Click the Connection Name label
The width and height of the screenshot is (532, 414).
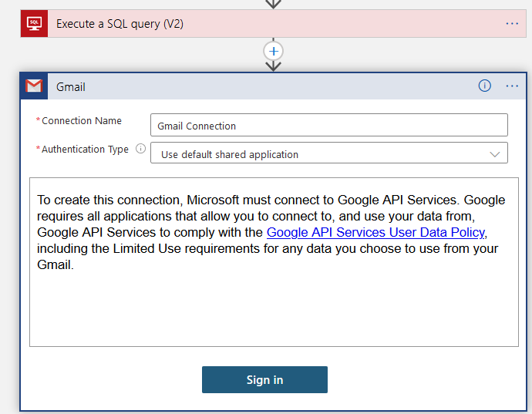point(82,121)
